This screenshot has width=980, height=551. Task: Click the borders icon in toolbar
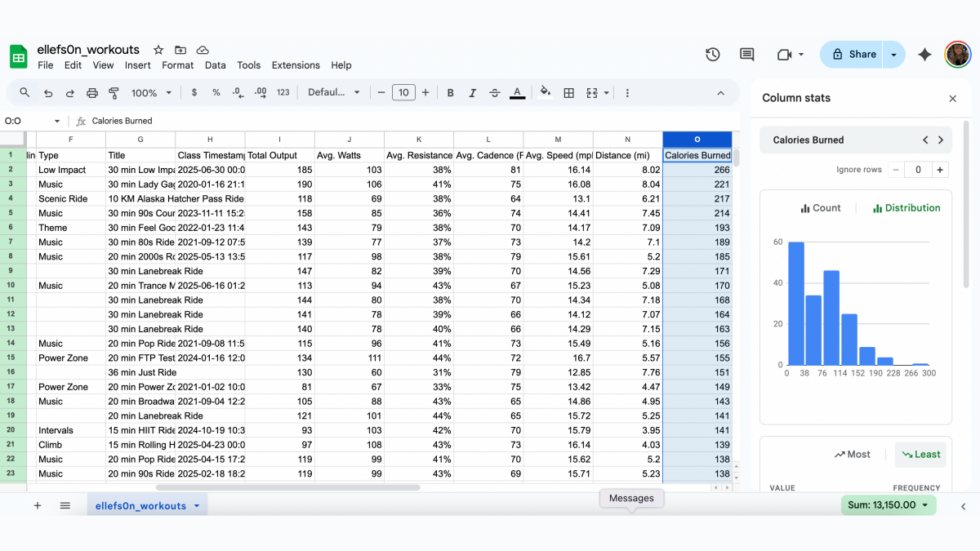[569, 93]
